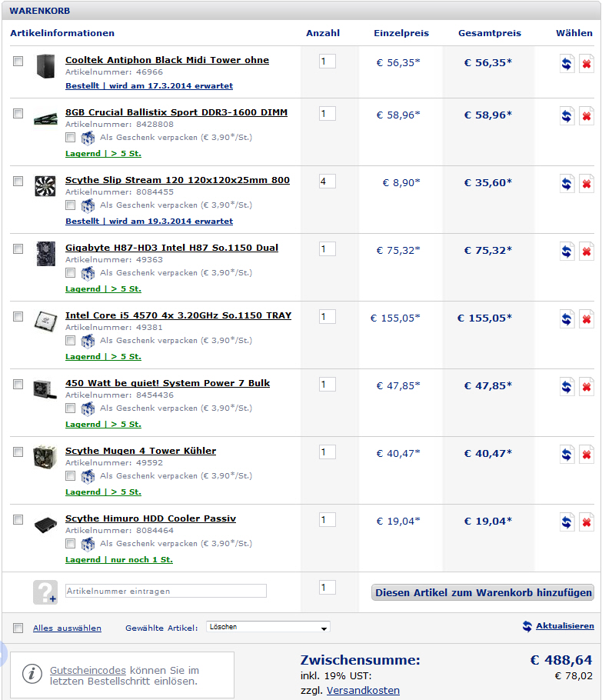Click update icon for Gigabyte H87-HD3 row
Viewport: 602px width, 700px height.
tap(567, 252)
